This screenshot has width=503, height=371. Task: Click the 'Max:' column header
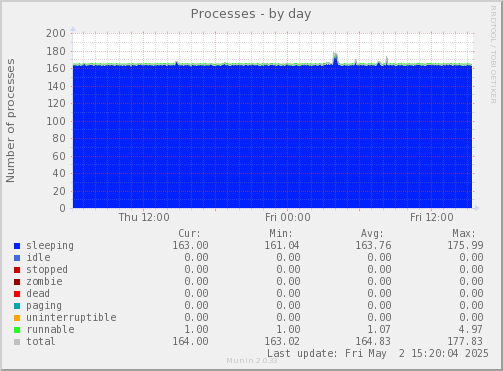[x=464, y=233]
